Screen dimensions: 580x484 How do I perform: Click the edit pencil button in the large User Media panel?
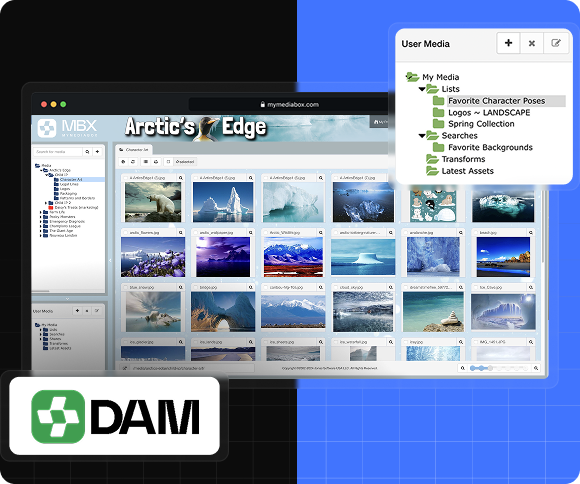point(556,43)
